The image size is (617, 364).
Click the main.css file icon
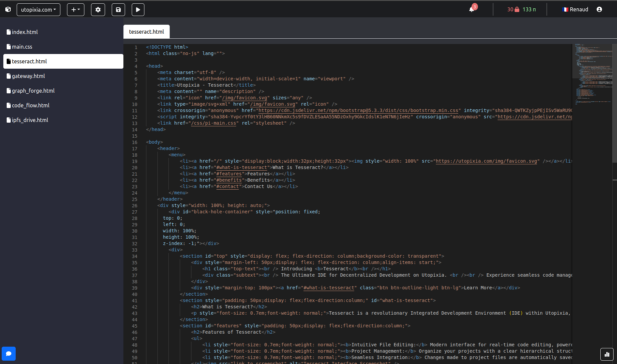9,47
